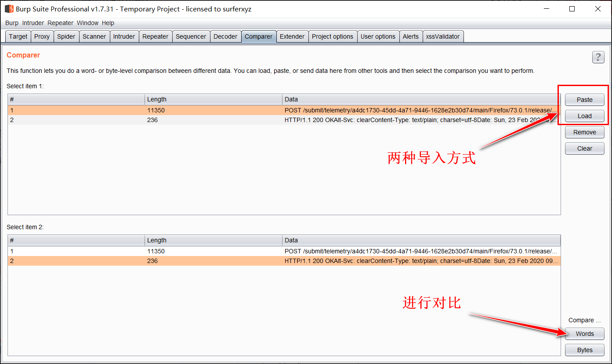
Task: Select the POST telemetry row in item 2
Action: [x=284, y=251]
